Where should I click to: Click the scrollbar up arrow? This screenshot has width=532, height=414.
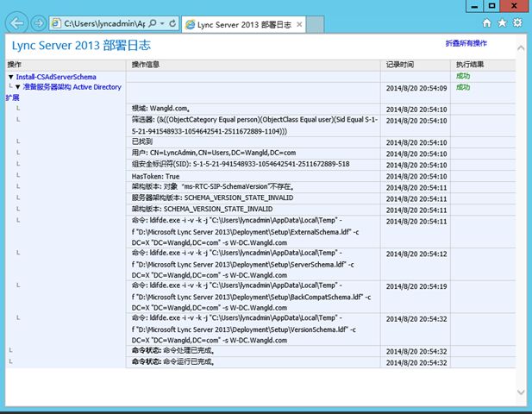[x=521, y=48]
